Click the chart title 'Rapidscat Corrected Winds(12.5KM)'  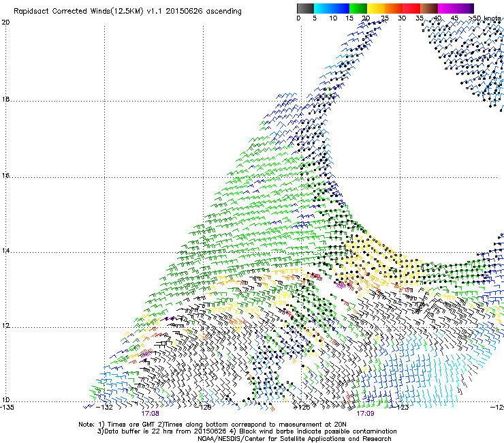click(x=78, y=12)
